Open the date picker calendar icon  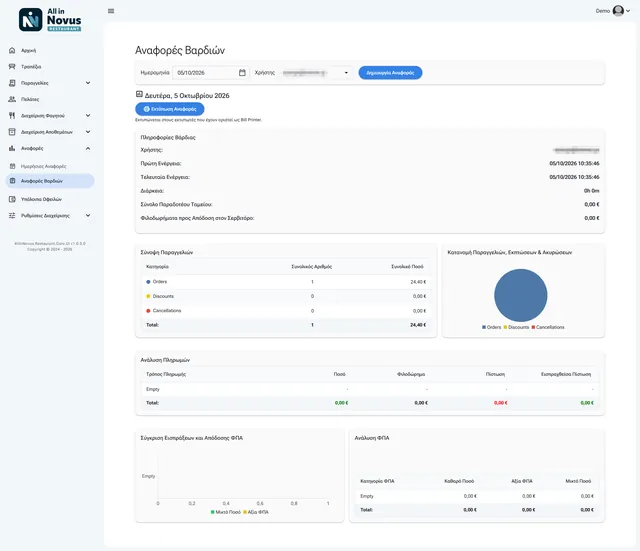[242, 73]
